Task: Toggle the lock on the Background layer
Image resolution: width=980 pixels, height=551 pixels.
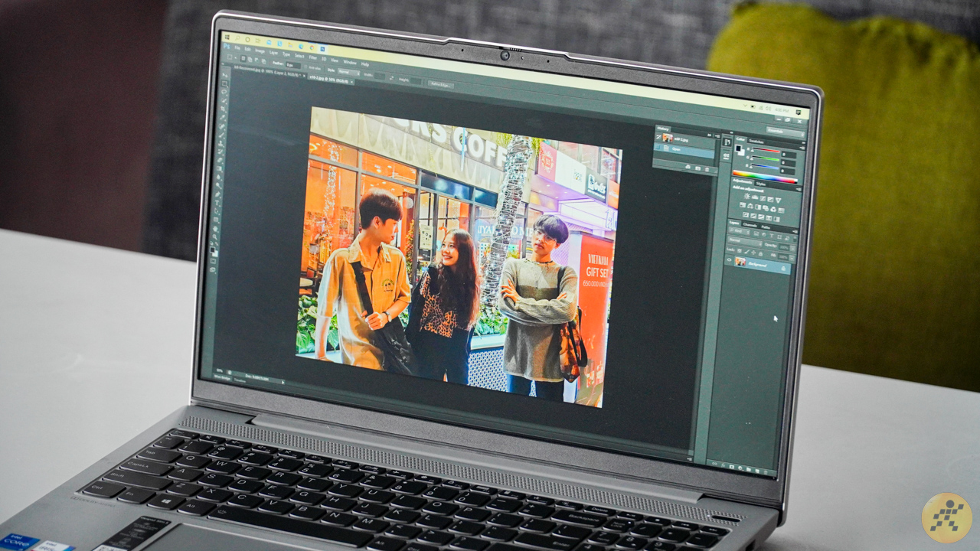Action: click(783, 268)
